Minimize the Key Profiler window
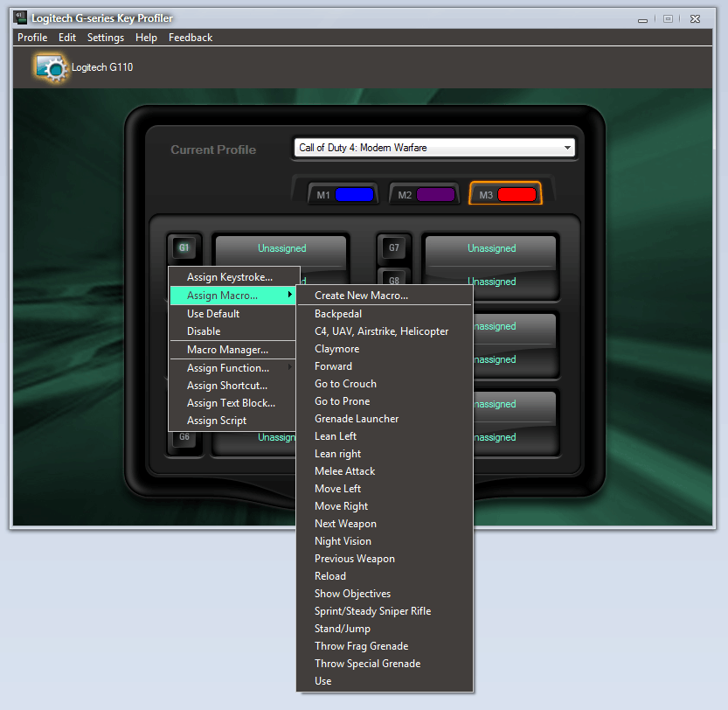 [642, 19]
